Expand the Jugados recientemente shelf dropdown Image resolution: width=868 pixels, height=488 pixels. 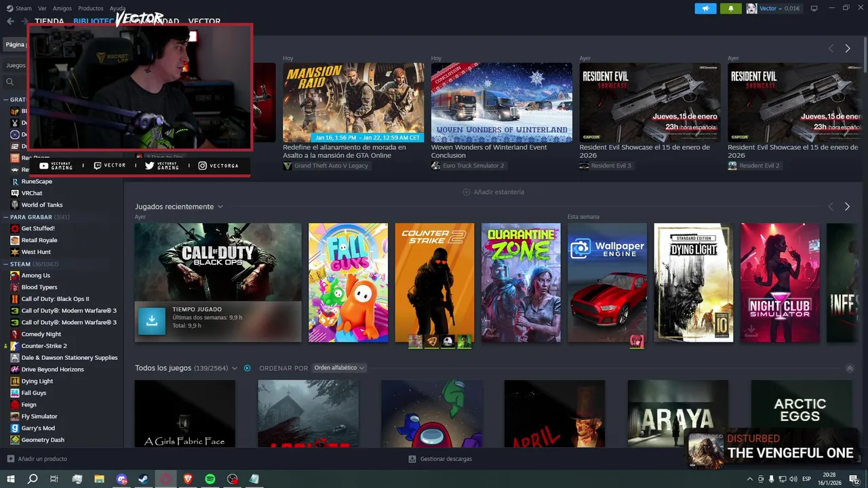coord(220,207)
